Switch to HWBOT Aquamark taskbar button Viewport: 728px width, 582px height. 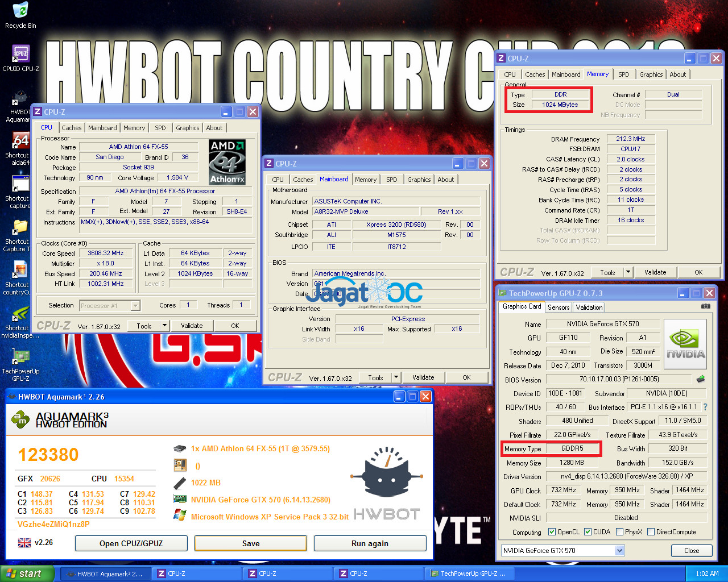[106, 574]
